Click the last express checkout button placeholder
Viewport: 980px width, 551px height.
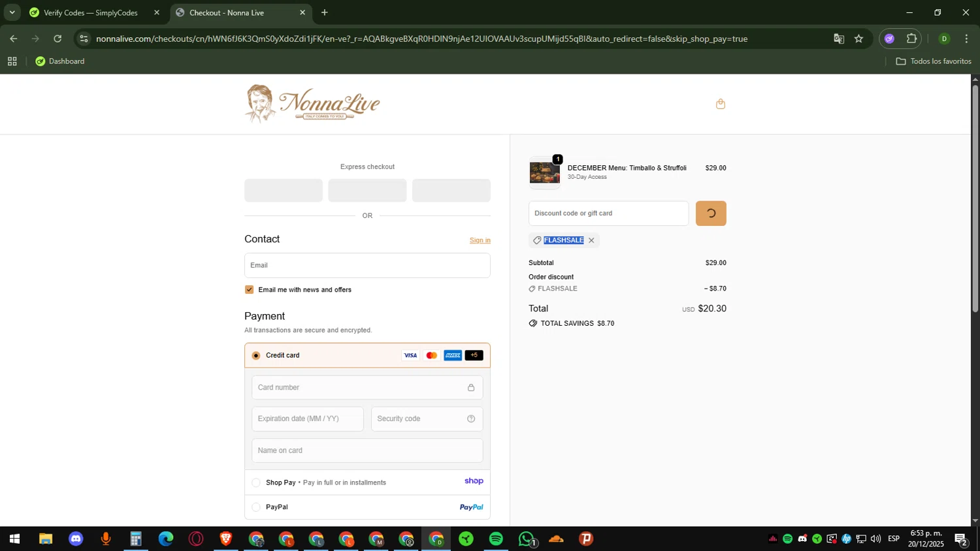pyautogui.click(x=451, y=191)
